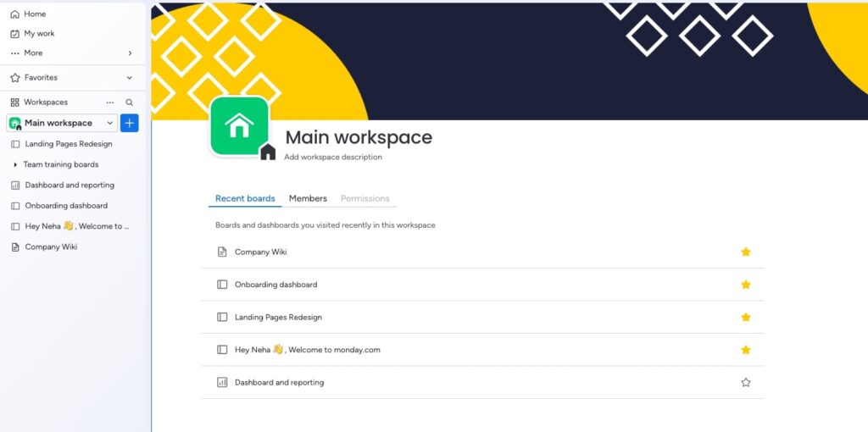This screenshot has width=868, height=432.
Task: Click document icon of Company Wiki row
Action: (222, 252)
